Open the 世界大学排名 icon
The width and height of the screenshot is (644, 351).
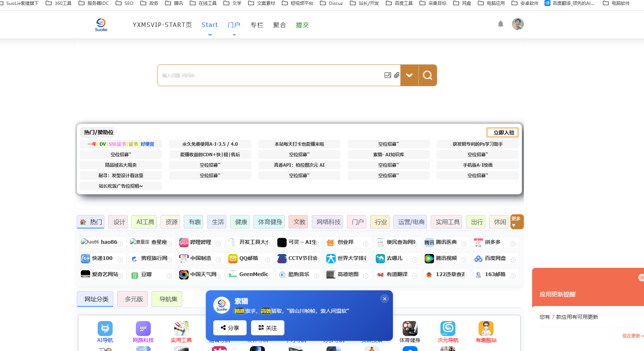tap(331, 258)
